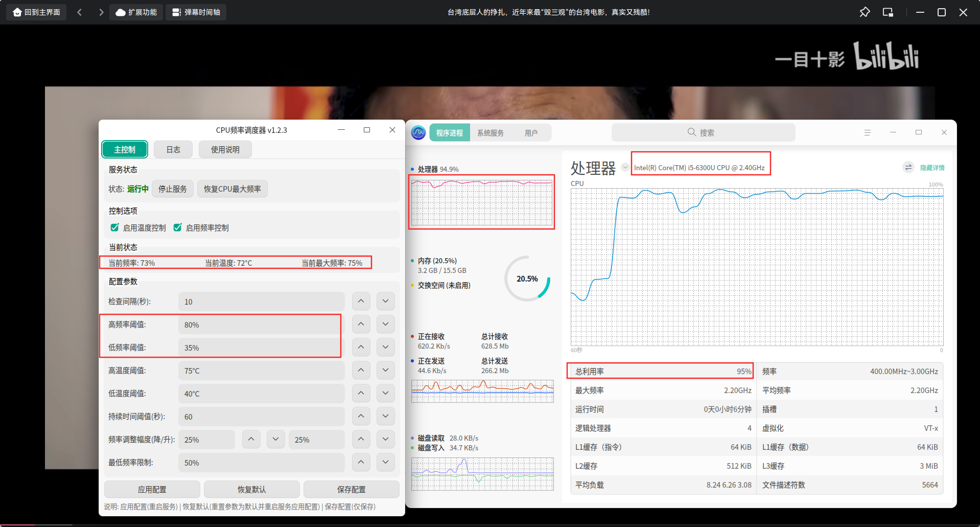Decrease 低温度阈值 with down arrow
Viewport: 980px width, 527px height.
click(386, 393)
